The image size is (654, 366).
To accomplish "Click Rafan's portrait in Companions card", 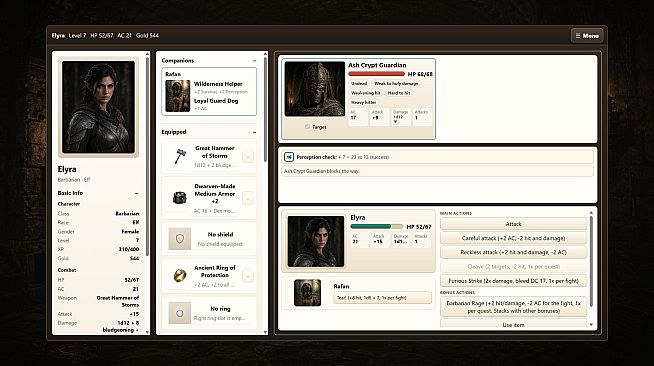I will tap(178, 96).
